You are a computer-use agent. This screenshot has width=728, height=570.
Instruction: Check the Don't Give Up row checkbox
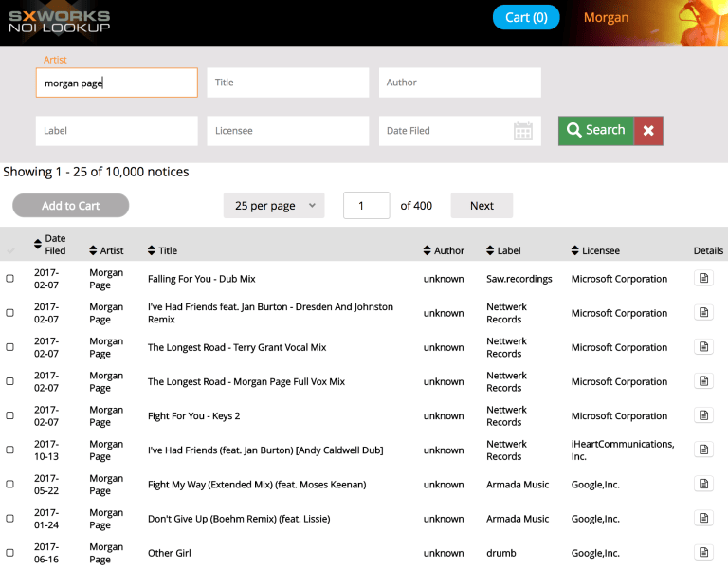tap(9, 519)
